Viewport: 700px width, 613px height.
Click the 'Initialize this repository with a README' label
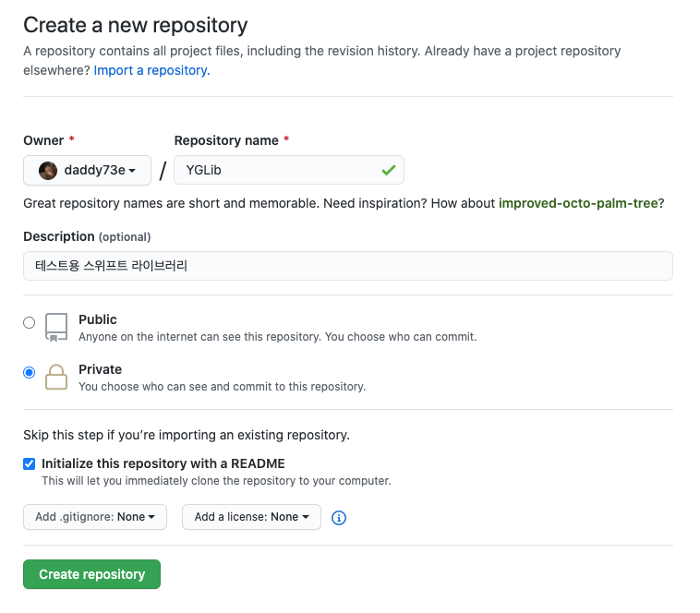click(x=163, y=464)
